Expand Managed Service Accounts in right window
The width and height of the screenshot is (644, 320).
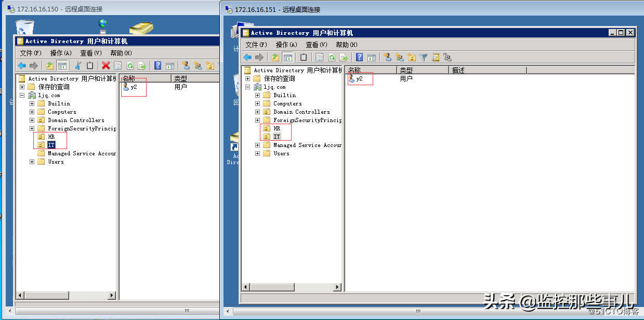coord(257,145)
